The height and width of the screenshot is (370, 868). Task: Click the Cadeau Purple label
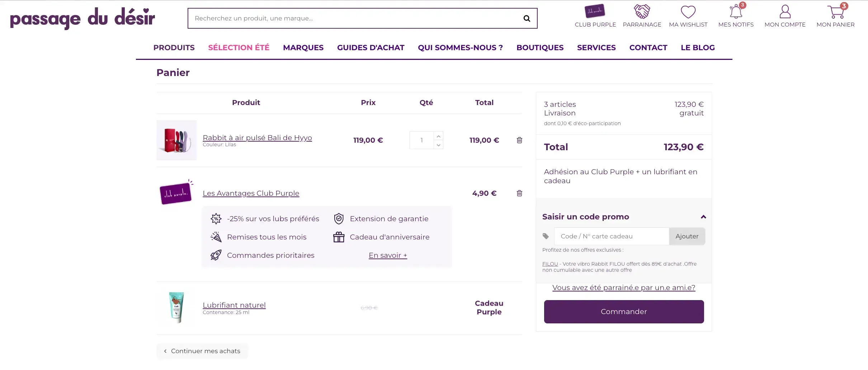[x=489, y=308]
